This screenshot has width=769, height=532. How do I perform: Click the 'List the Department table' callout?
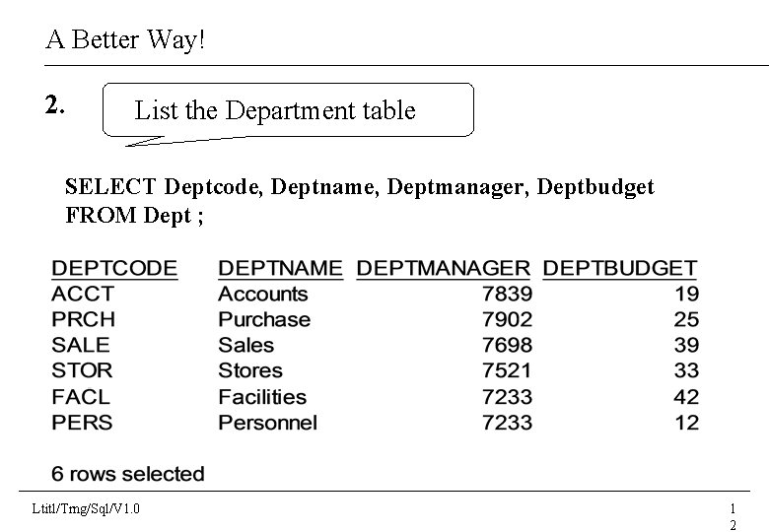pos(275,110)
